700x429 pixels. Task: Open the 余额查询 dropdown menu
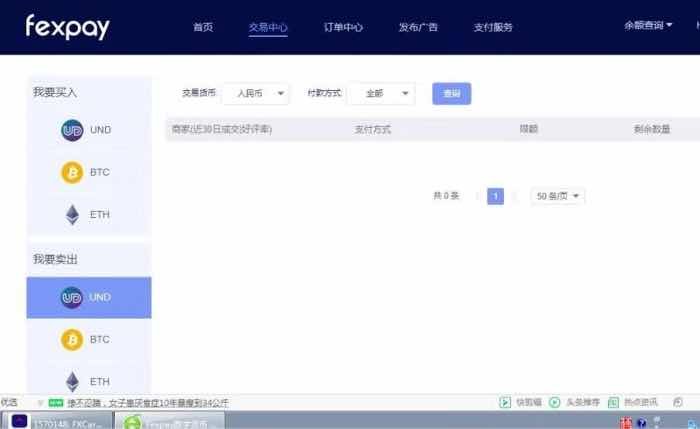tap(649, 25)
